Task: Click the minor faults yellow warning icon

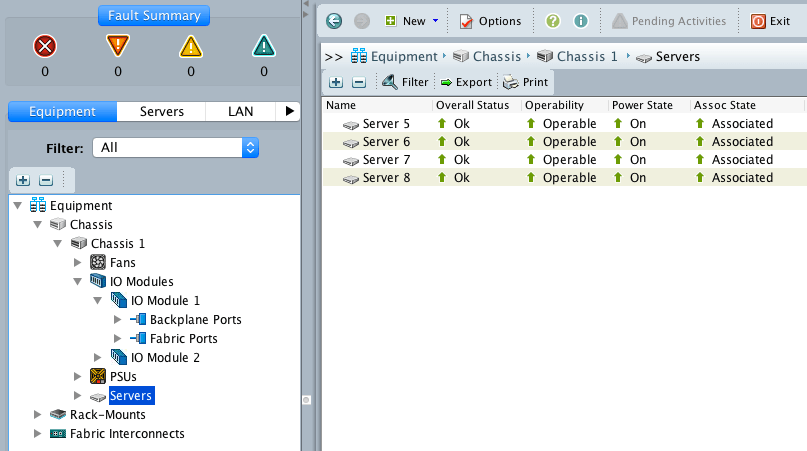Action: (x=191, y=47)
